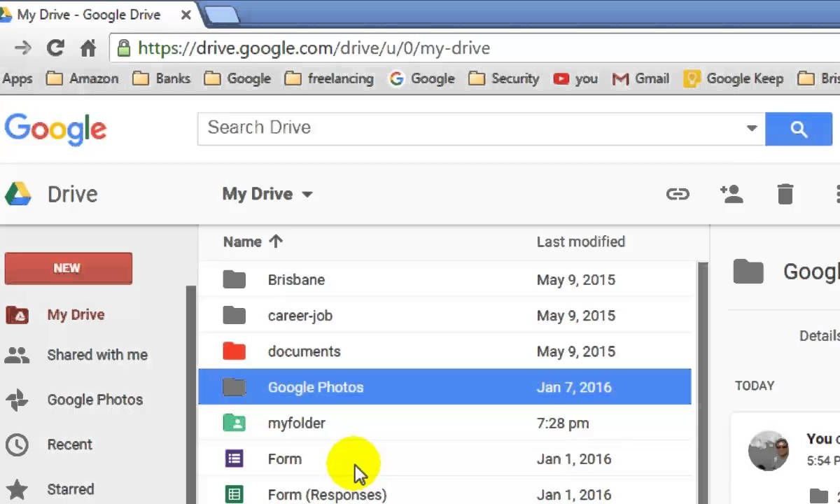Viewport: 840px width, 504px height.
Task: Click the share add-person icon
Action: tap(731, 194)
